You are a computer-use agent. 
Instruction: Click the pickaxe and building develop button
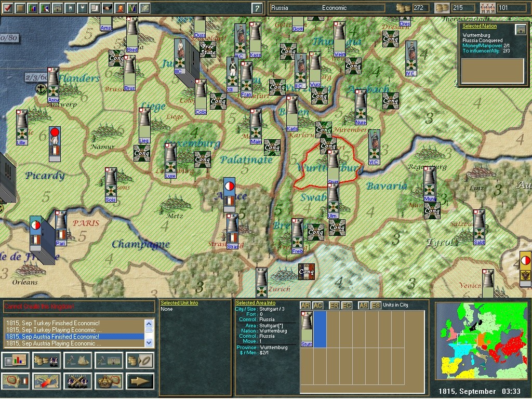click(109, 361)
